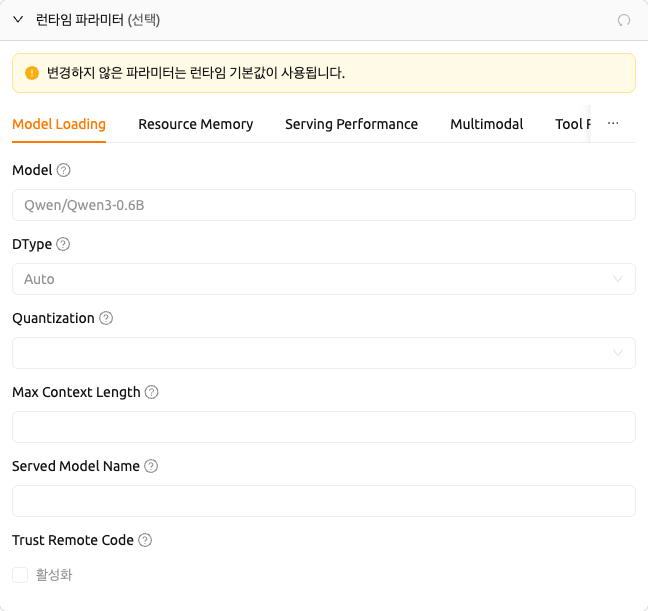Click the Model input field
The image size is (648, 611).
coord(324,205)
